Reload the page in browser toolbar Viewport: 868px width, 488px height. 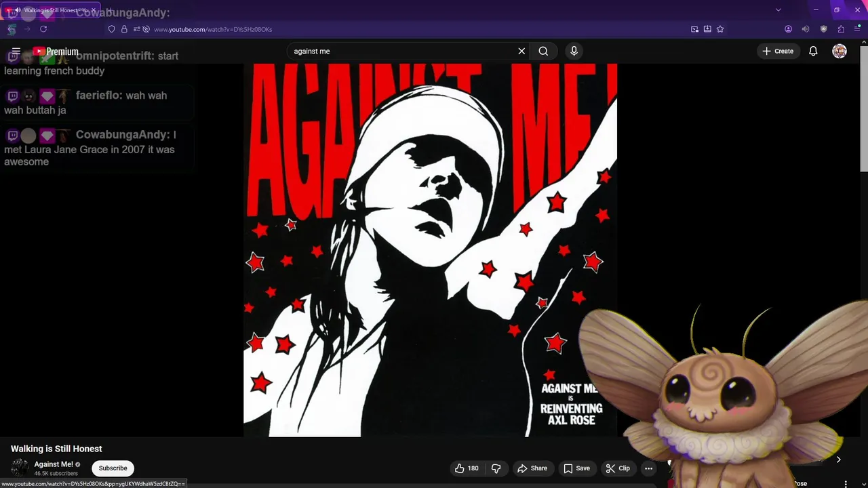[43, 29]
